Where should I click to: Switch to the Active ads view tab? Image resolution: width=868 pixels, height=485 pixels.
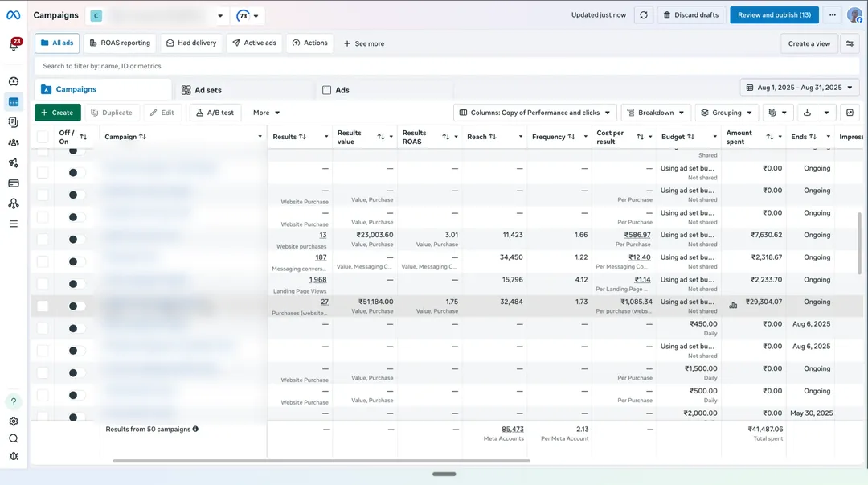click(255, 43)
